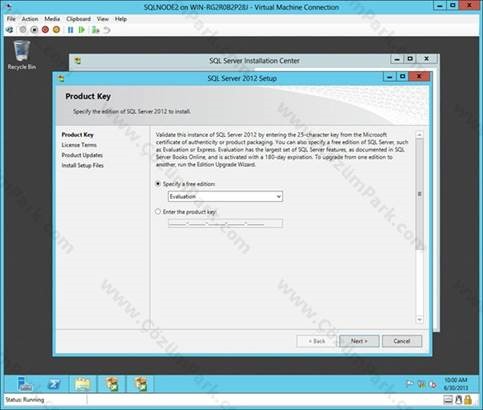Image resolution: width=483 pixels, height=410 pixels.
Task: Click the 'Status: Running' status bar text
Action: pyautogui.click(x=25, y=399)
